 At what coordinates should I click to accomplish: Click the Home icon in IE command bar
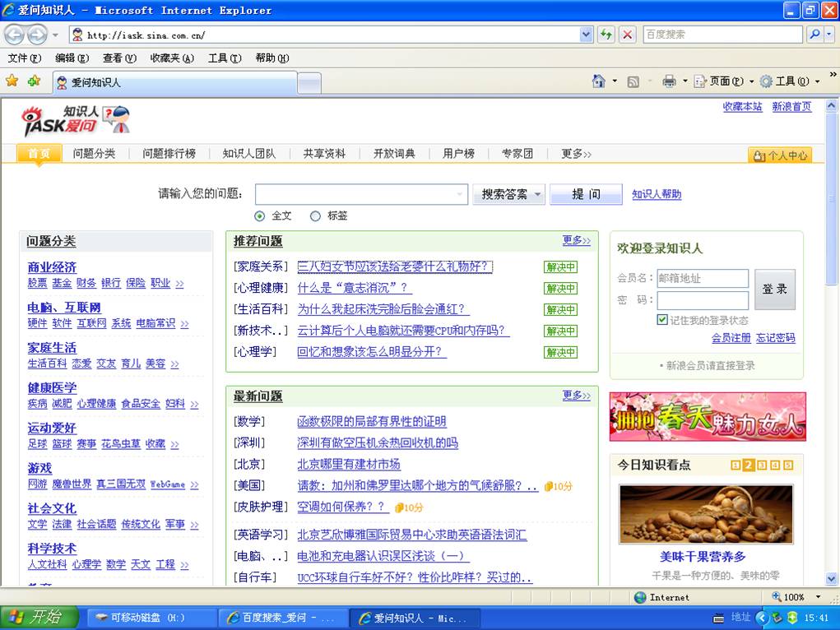(x=598, y=81)
